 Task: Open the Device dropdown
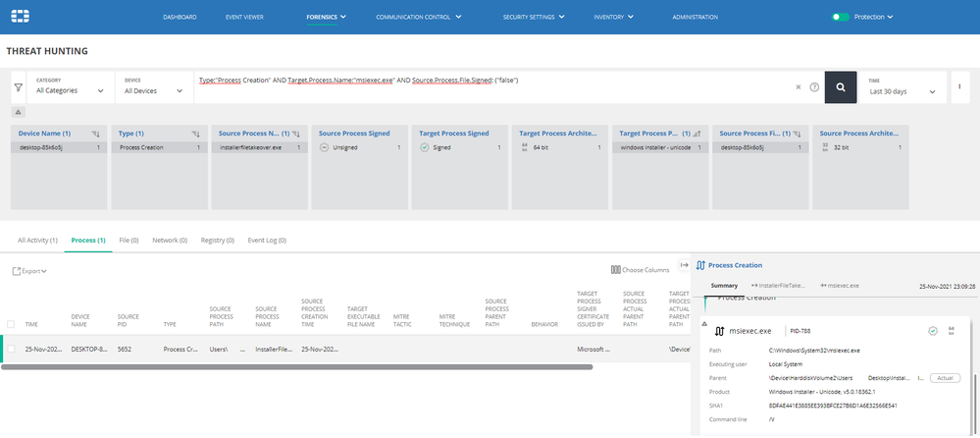coord(154,87)
